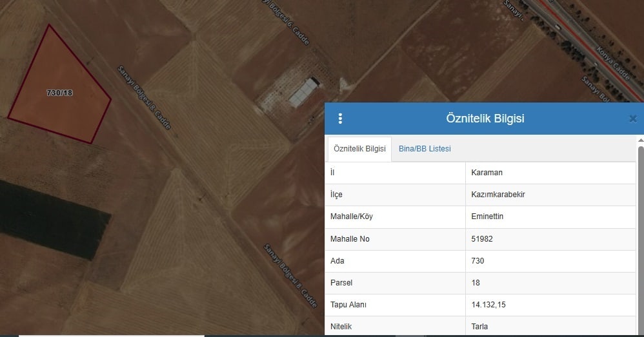Click the Tapu Alanı value 14.132,15
Viewport: 644px width, 337px height.
point(488,305)
